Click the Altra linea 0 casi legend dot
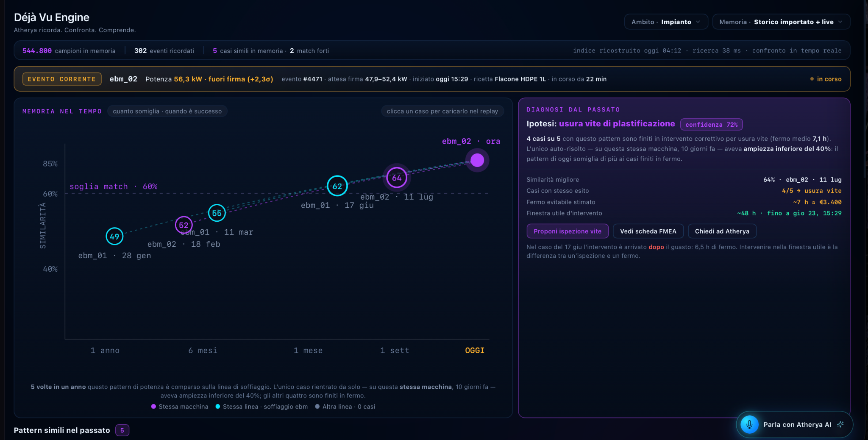868x440 pixels. coord(317,407)
